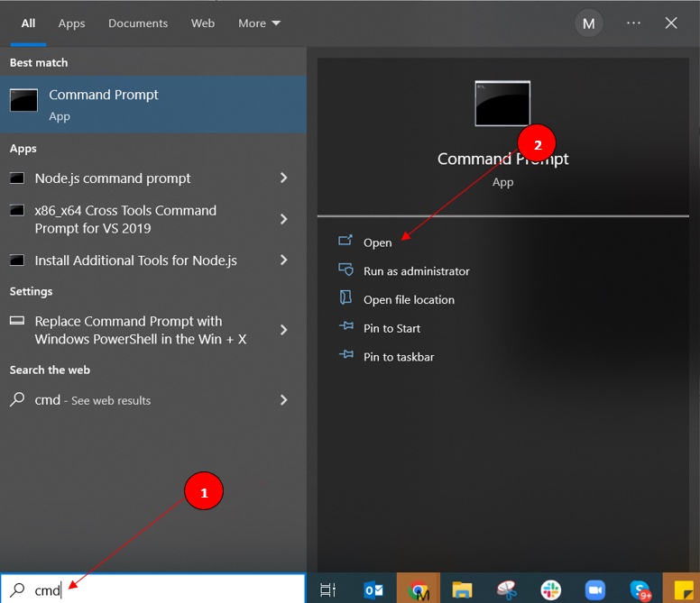The image size is (700, 603).
Task: Expand the More filter dropdown
Action: [x=259, y=23]
